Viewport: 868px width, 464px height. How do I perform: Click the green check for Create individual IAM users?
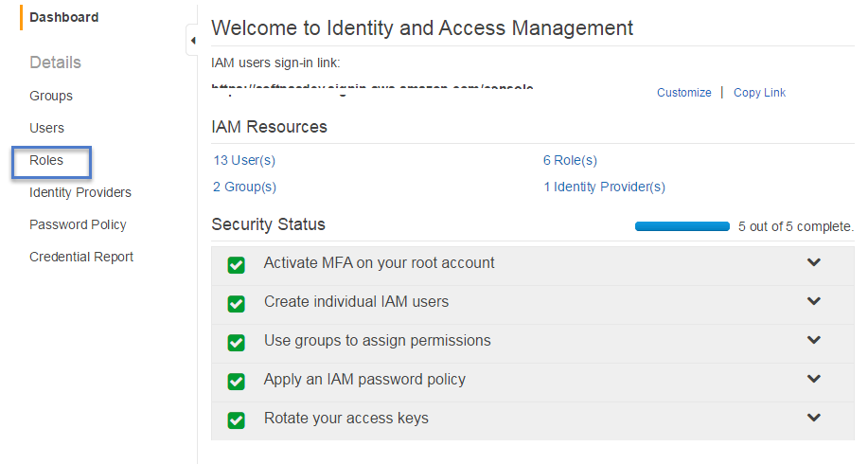click(237, 304)
